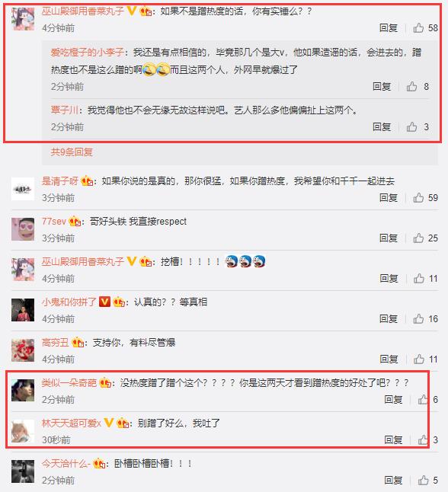Reply to 栗子川's comment
Viewport: 448px width, 492px height.
point(382,126)
